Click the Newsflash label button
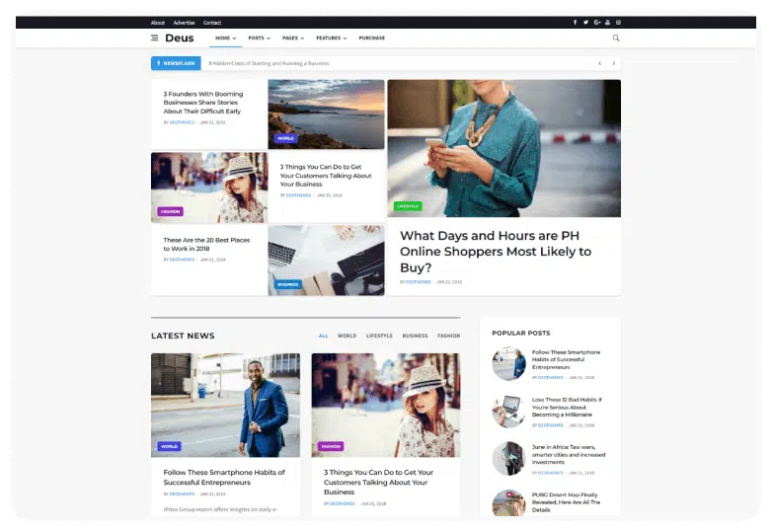The image size is (772, 532). pos(176,63)
